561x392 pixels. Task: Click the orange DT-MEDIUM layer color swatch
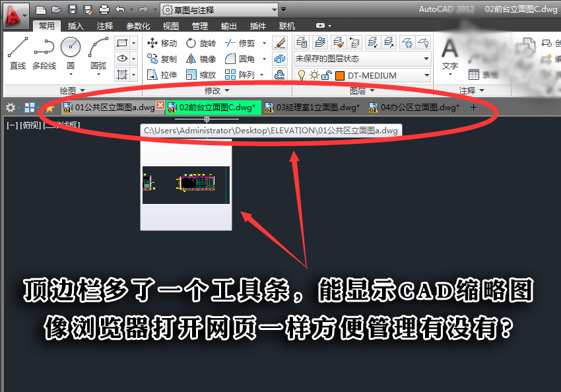340,75
